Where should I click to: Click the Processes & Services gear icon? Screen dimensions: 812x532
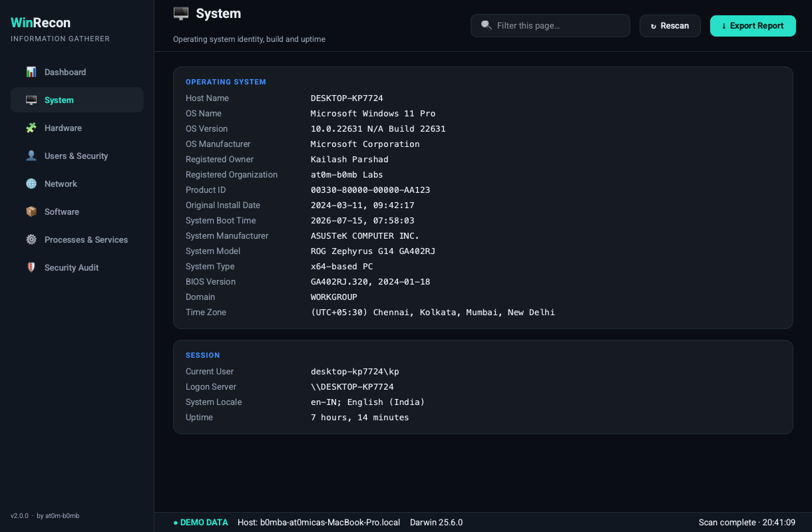tap(31, 239)
